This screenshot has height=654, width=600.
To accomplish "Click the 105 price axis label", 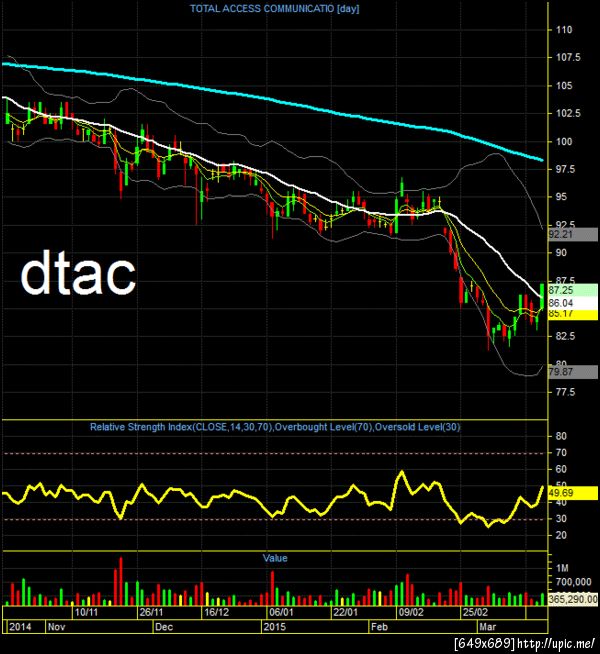I will [564, 86].
